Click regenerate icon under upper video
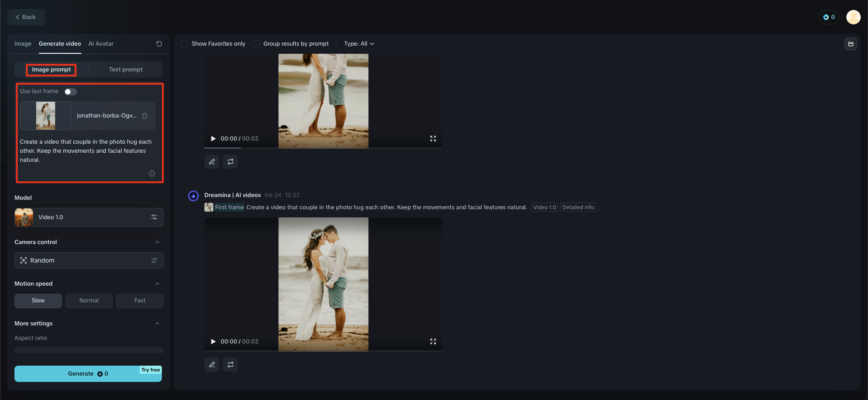 (x=231, y=162)
